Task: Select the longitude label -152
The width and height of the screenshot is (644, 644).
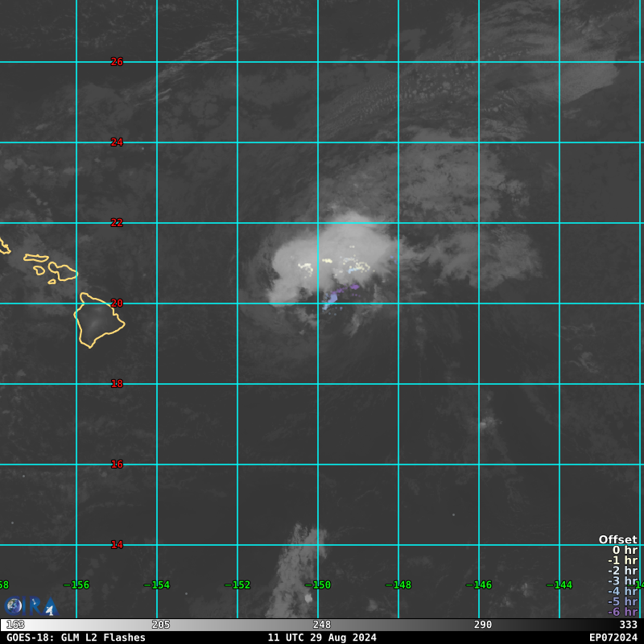Action: (237, 585)
